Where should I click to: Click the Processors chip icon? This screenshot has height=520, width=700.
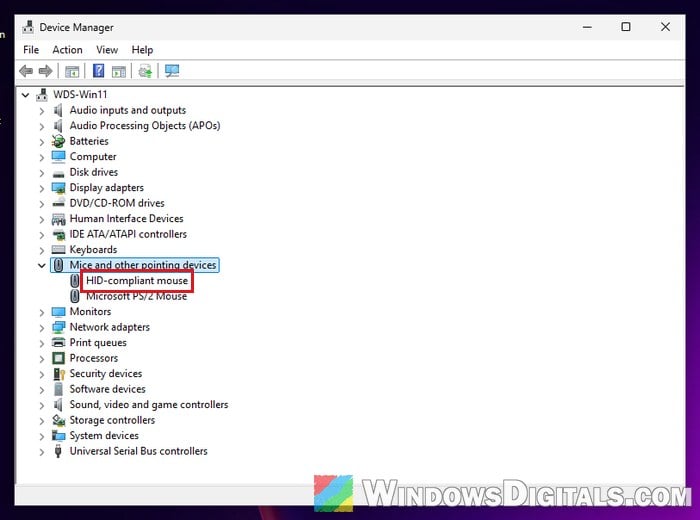tap(58, 358)
